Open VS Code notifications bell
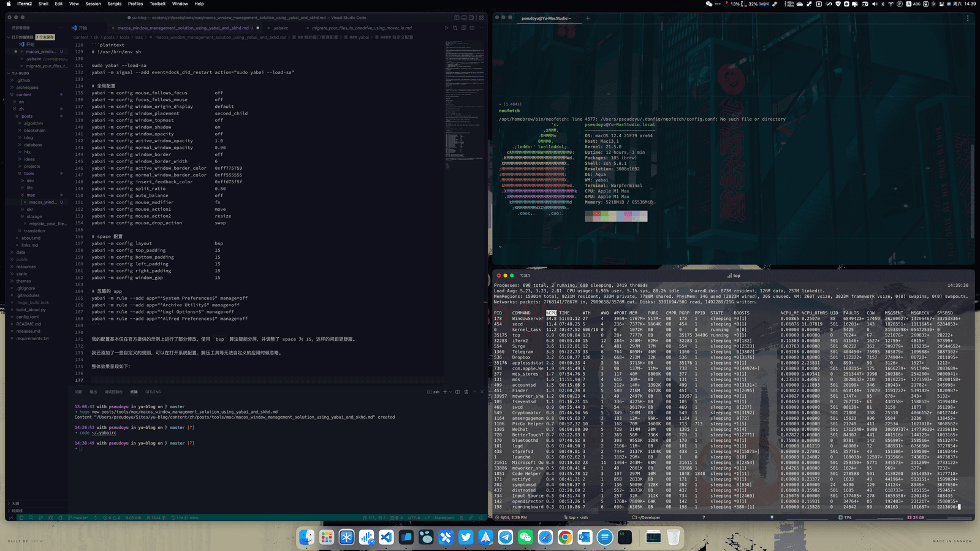Screen dimensions: 980x551 click(481, 518)
